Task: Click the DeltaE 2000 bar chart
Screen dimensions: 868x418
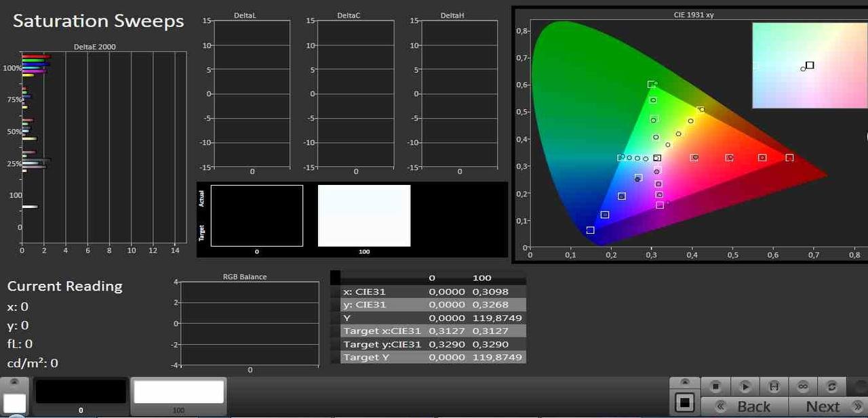Action: 102,148
